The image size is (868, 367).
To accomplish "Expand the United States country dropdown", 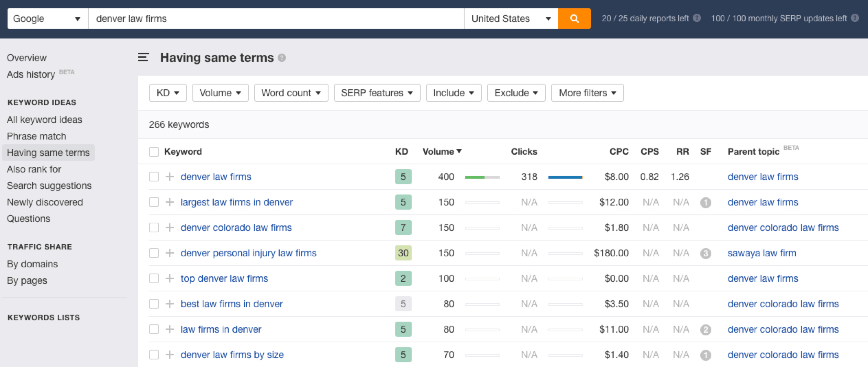I will [x=511, y=19].
